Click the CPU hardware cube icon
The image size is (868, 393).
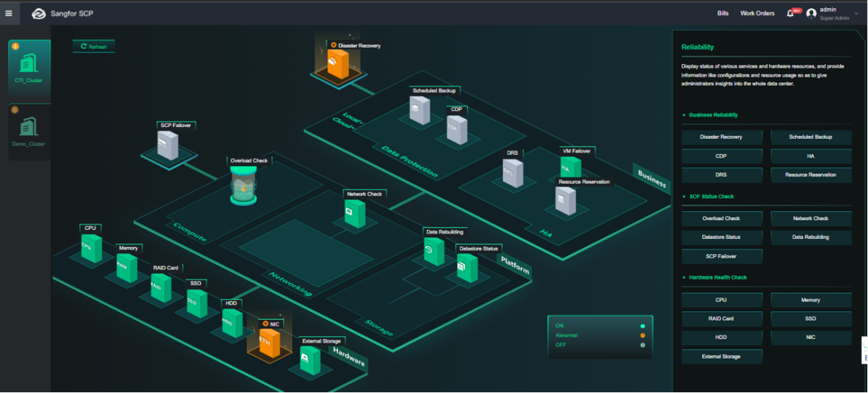[x=92, y=248]
